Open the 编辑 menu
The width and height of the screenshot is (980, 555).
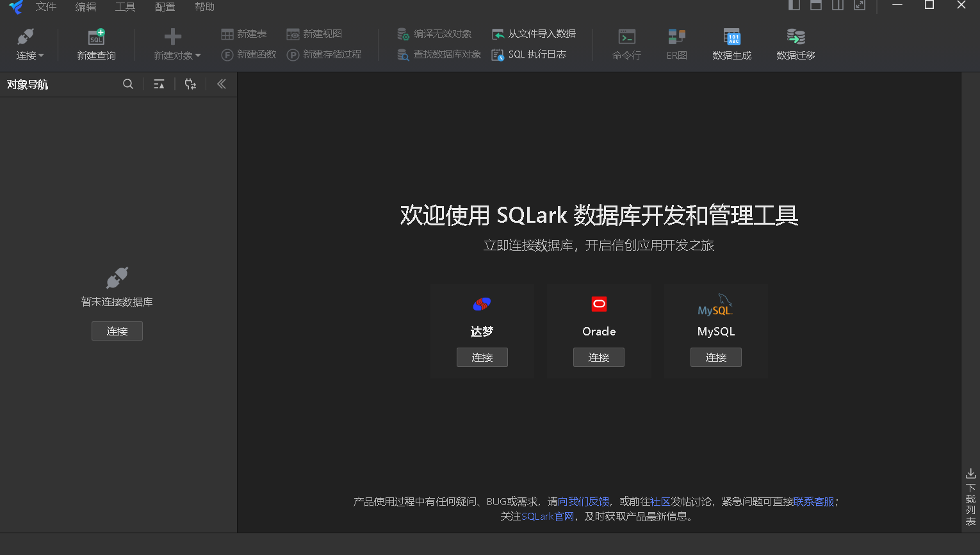(86, 7)
